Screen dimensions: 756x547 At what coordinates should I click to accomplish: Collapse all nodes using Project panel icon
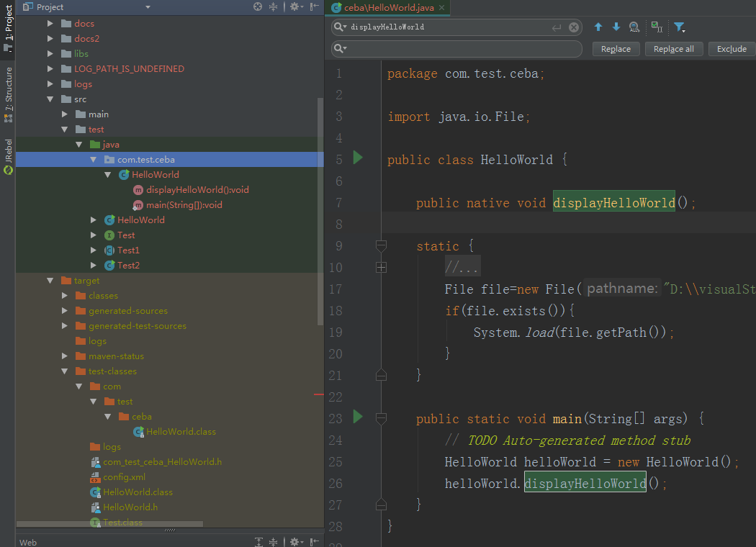[x=272, y=6]
